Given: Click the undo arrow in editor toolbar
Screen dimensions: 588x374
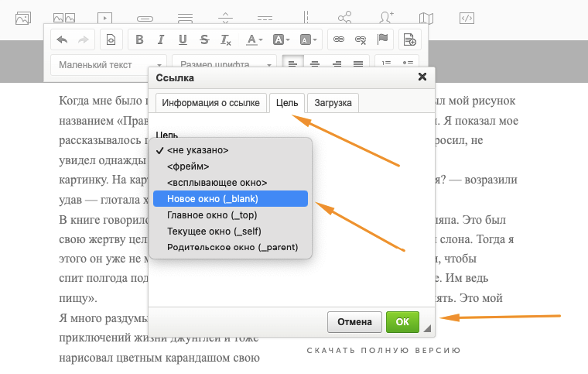Looking at the screenshot, I should pyautogui.click(x=63, y=39).
